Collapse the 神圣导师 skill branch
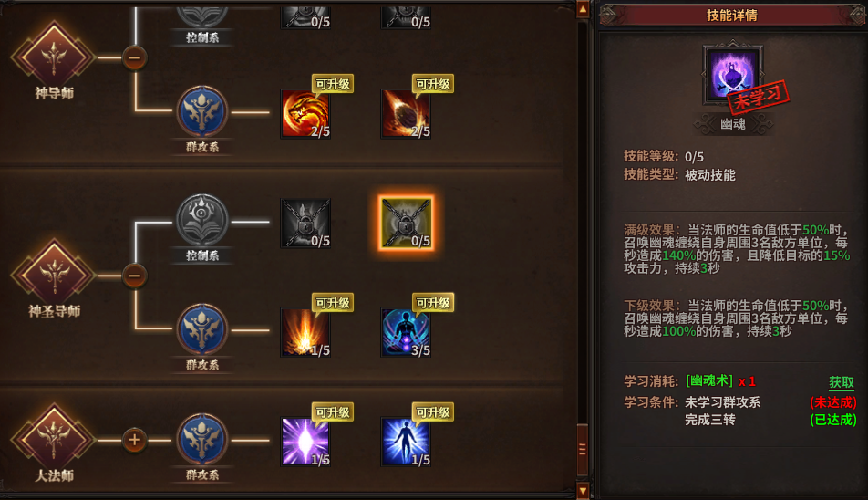 135,276
